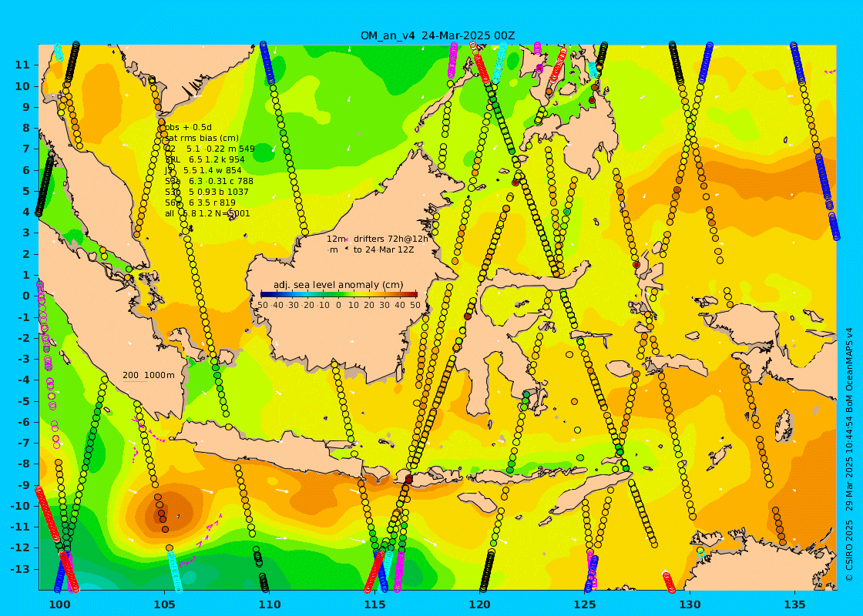The height and width of the screenshot is (616, 863).
Task: Click longitude axis label '135'
Action: tap(794, 604)
